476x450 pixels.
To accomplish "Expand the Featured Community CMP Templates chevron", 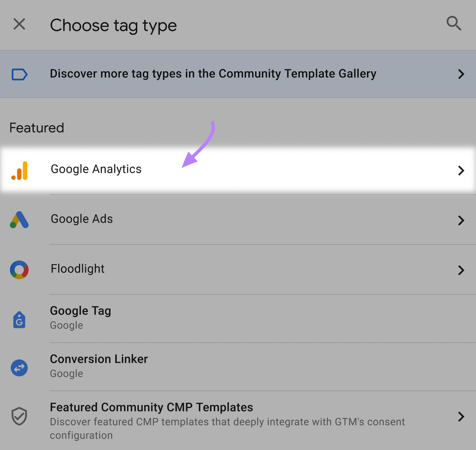I will click(461, 417).
